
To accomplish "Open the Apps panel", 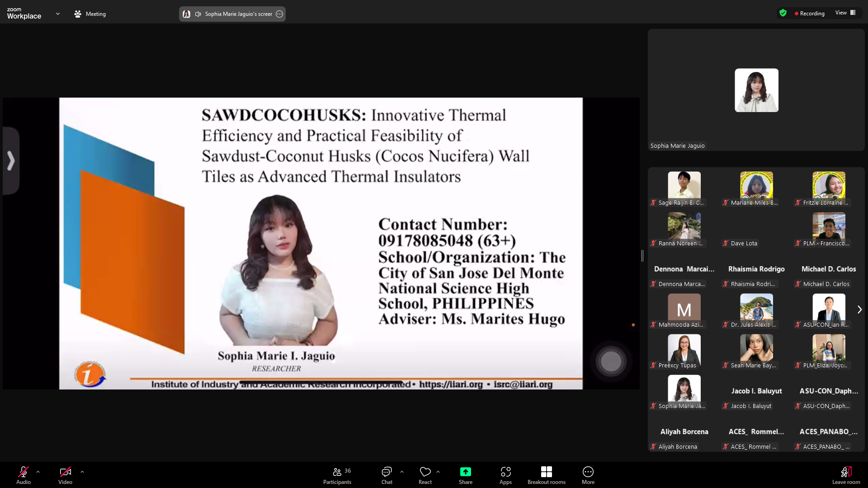I will point(505,472).
